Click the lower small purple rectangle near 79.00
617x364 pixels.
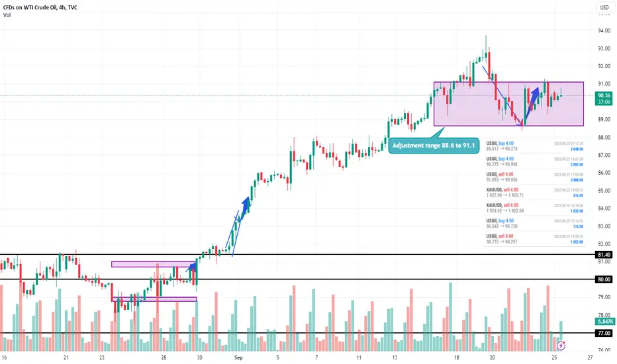coord(154,299)
